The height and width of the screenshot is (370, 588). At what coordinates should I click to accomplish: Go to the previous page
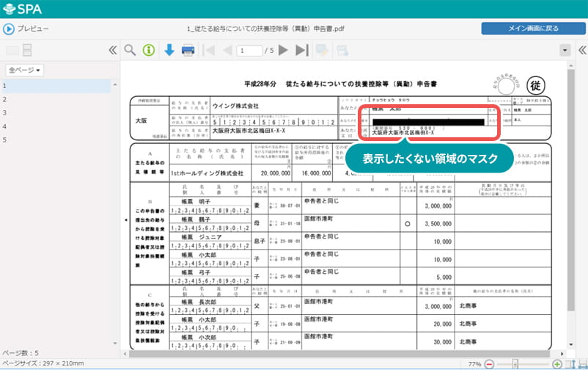pos(227,50)
